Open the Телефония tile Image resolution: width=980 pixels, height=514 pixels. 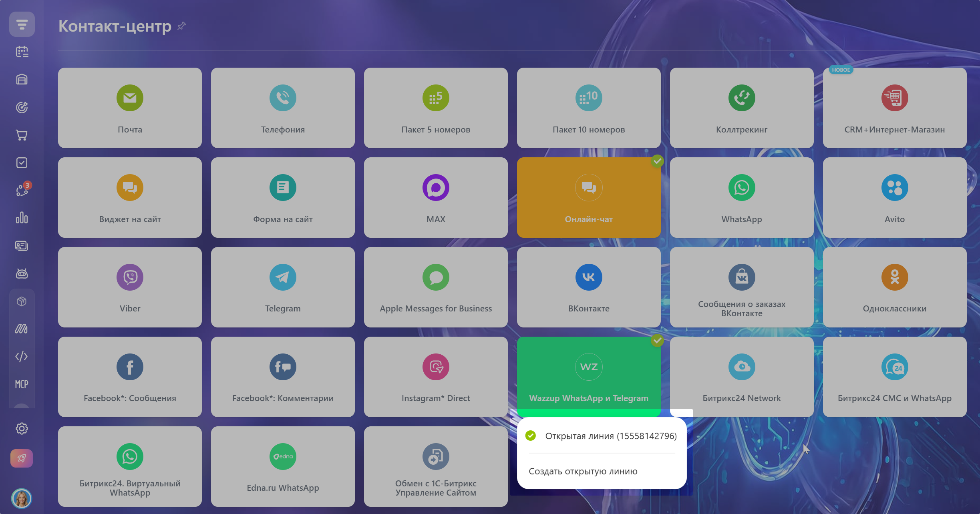click(283, 108)
